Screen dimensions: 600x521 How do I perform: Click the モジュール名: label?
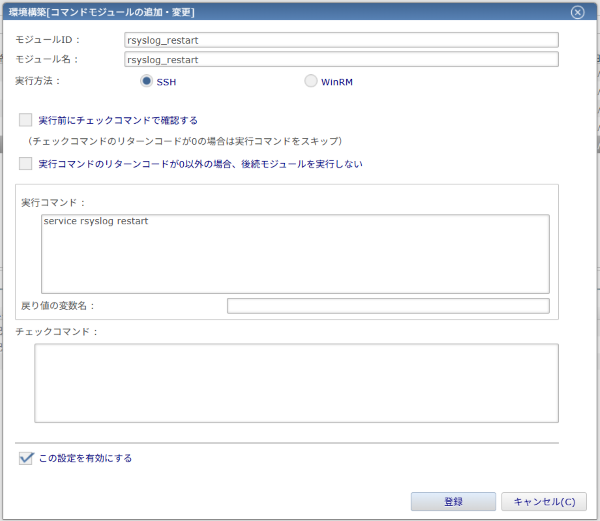coord(46,59)
